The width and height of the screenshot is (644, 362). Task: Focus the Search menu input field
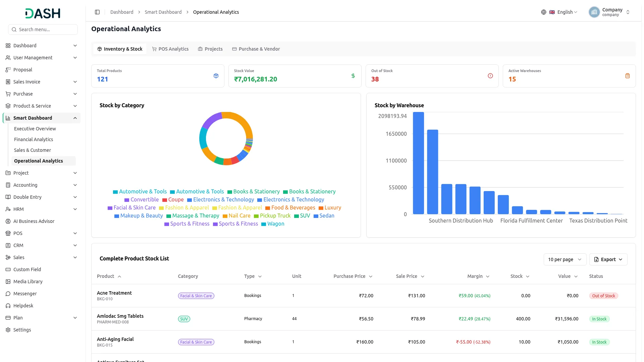[43, 29]
